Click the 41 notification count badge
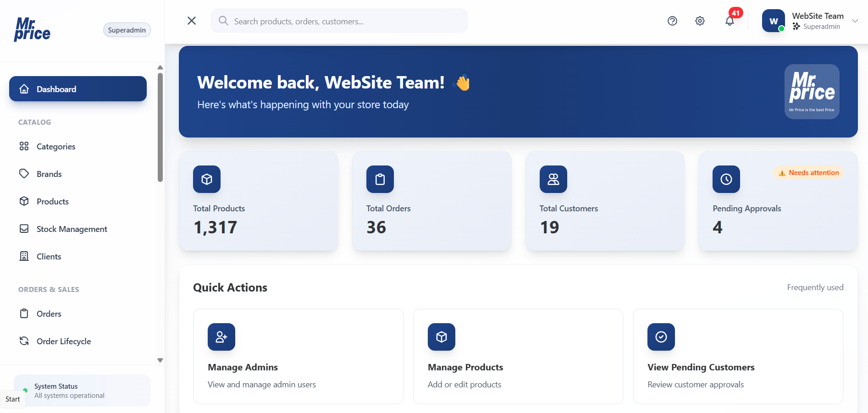868x413 pixels. coord(736,13)
